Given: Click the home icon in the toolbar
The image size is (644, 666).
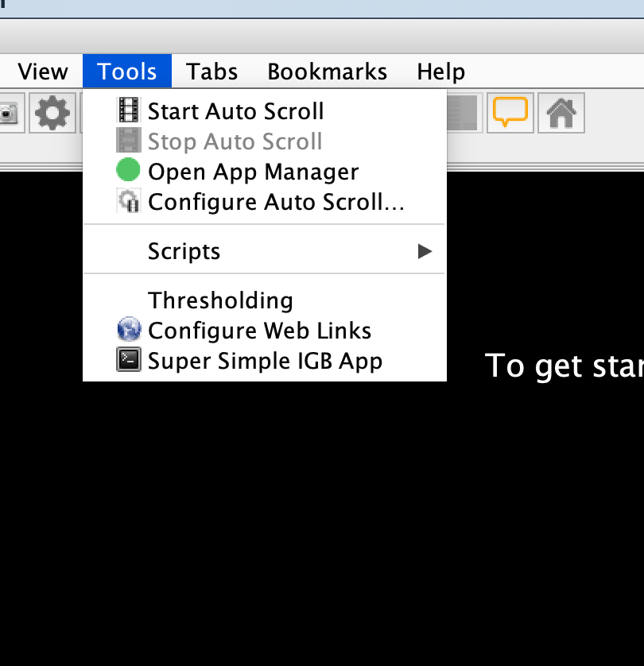Looking at the screenshot, I should [561, 113].
